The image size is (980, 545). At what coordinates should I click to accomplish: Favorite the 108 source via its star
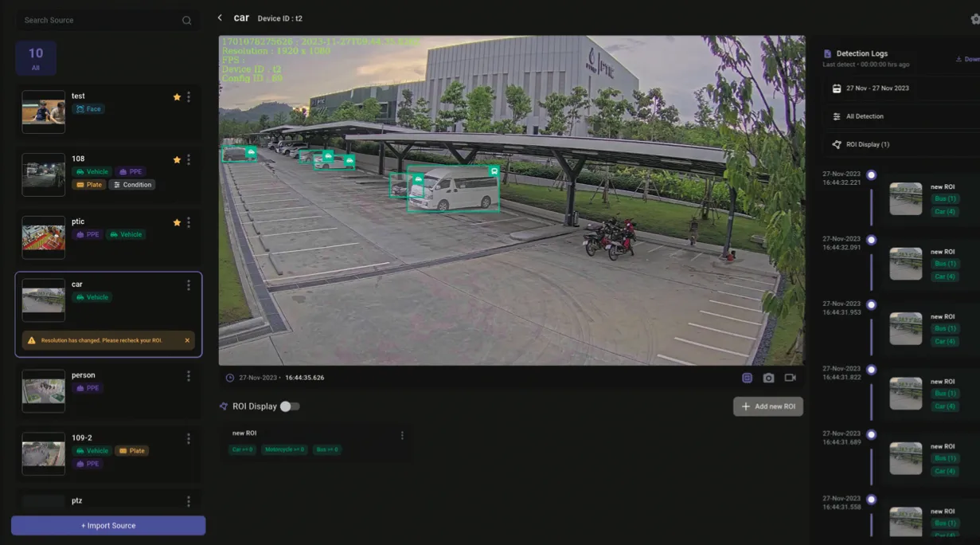177,159
